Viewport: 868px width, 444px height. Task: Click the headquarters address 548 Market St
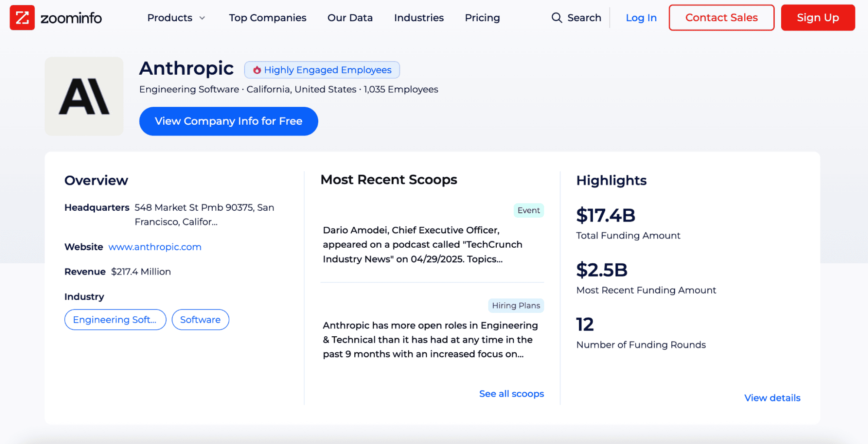[204, 215]
